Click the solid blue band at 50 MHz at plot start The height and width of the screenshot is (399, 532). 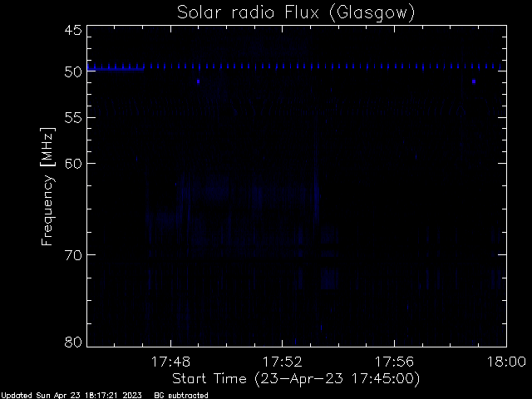click(x=116, y=69)
